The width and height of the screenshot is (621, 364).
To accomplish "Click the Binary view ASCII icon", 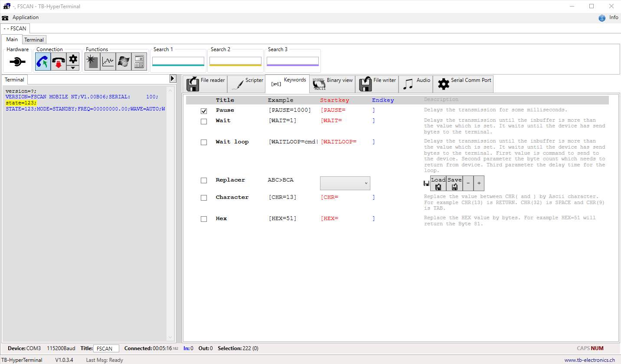I will click(x=319, y=84).
